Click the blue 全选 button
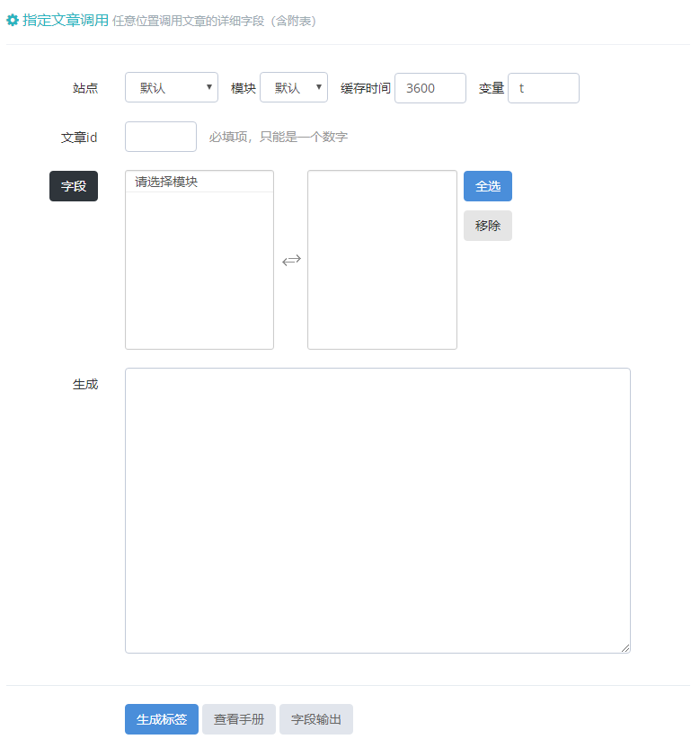 pos(488,186)
